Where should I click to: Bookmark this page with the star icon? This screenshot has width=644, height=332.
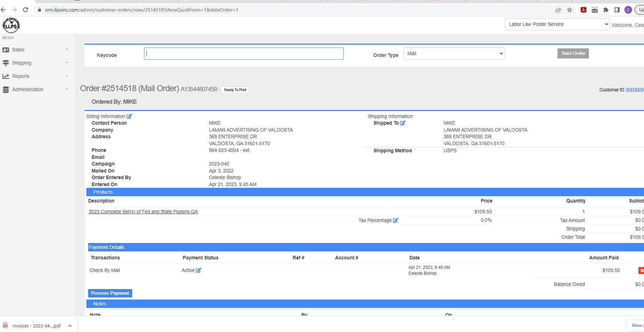(x=570, y=10)
